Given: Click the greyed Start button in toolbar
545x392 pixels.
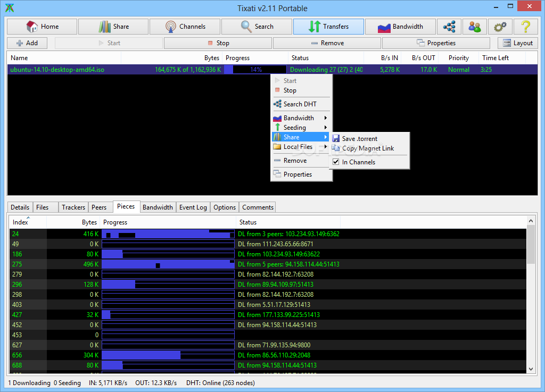Looking at the screenshot, I should (109, 43).
